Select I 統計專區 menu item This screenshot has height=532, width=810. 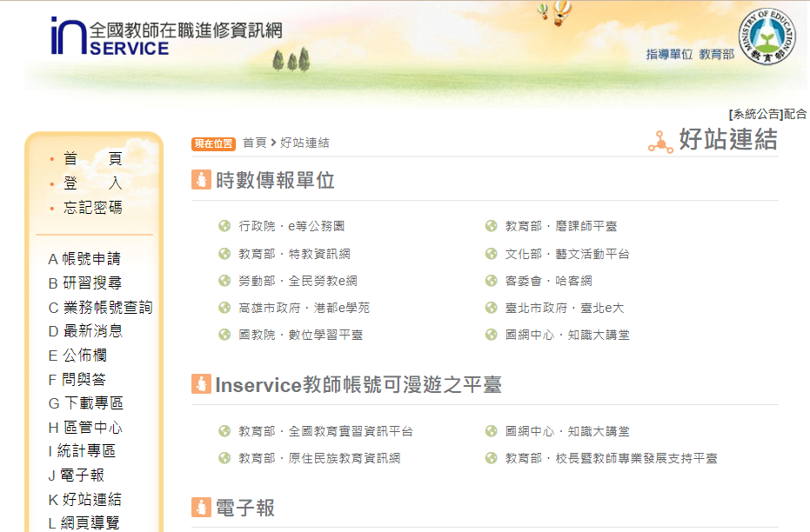(x=82, y=451)
